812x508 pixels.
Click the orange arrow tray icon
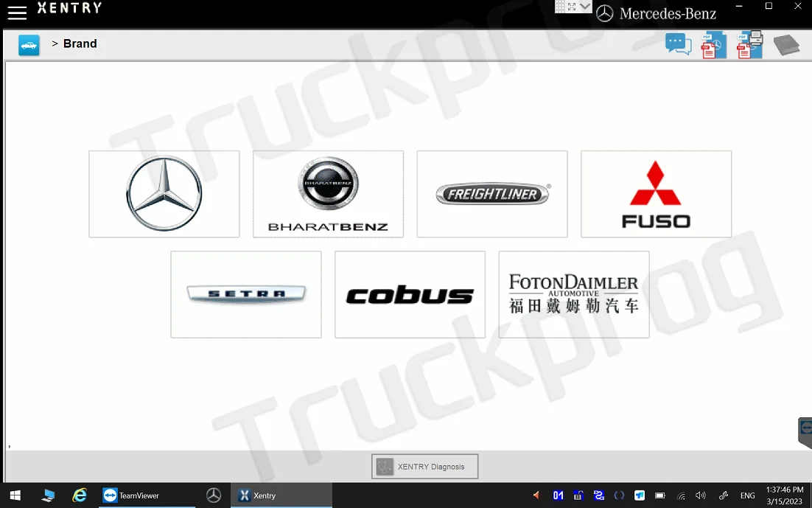(536, 495)
